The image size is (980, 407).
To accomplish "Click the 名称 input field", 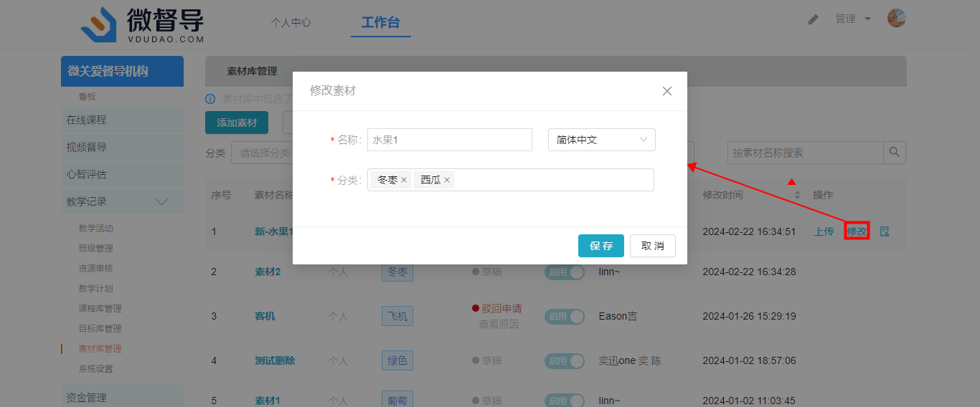I will (449, 140).
